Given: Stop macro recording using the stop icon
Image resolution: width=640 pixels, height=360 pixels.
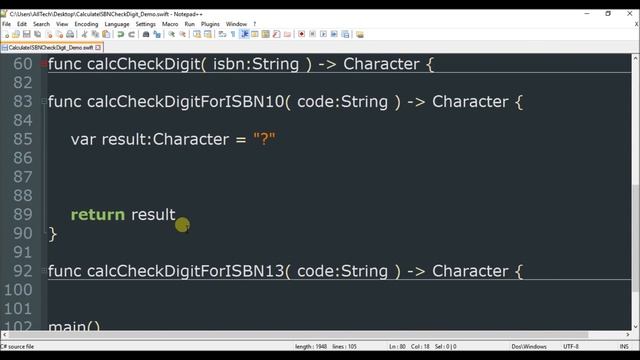Looking at the screenshot, I should pos(312,35).
